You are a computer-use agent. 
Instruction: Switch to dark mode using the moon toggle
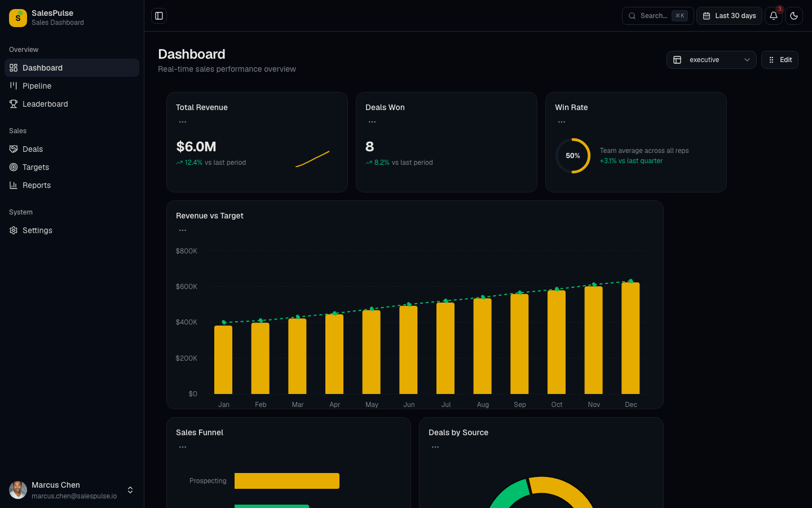point(794,16)
